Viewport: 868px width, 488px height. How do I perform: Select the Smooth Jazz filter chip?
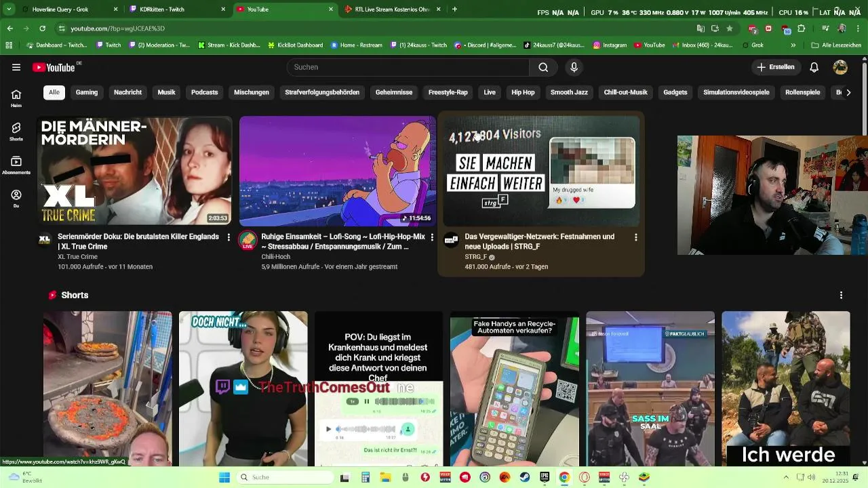(569, 92)
